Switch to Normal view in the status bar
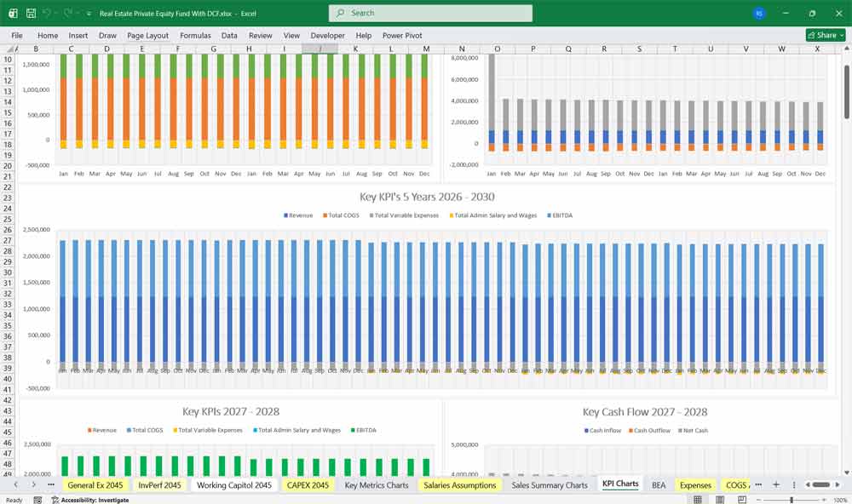 click(x=697, y=499)
